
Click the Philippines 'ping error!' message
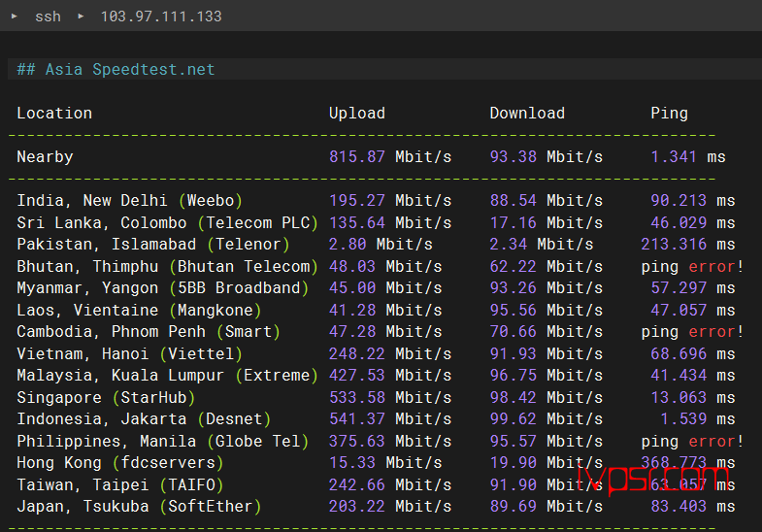pyautogui.click(x=692, y=442)
